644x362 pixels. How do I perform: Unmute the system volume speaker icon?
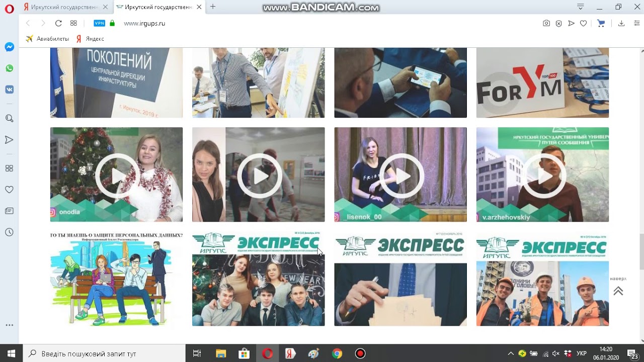(556, 353)
